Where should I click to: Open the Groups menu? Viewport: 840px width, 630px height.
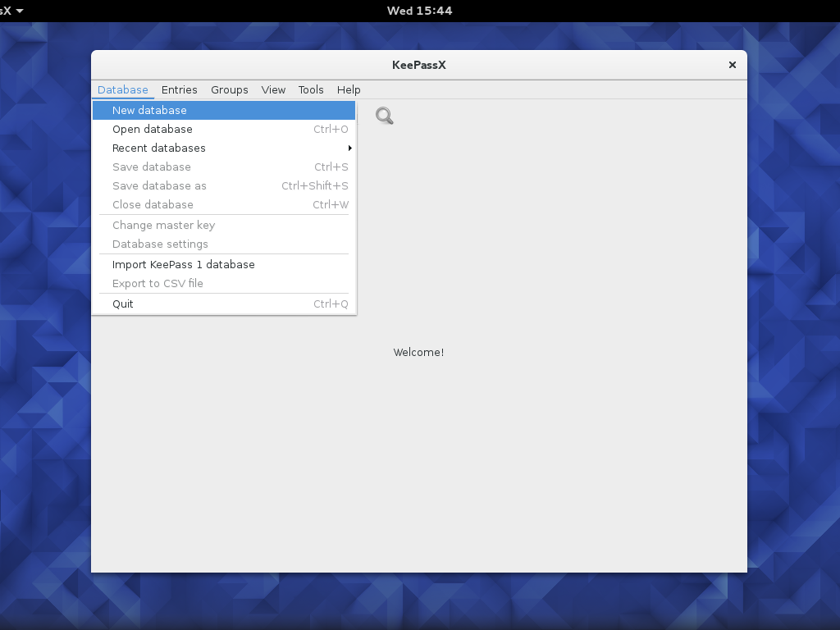[230, 90]
